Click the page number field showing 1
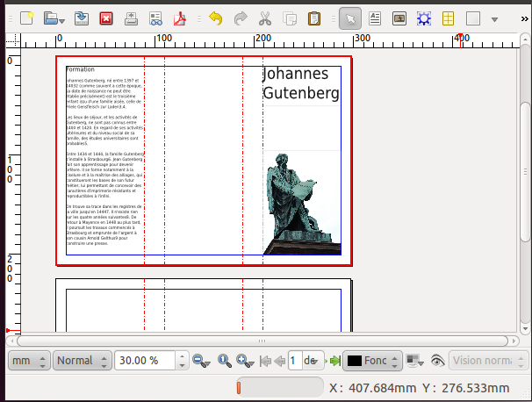532x402 pixels. click(295, 360)
